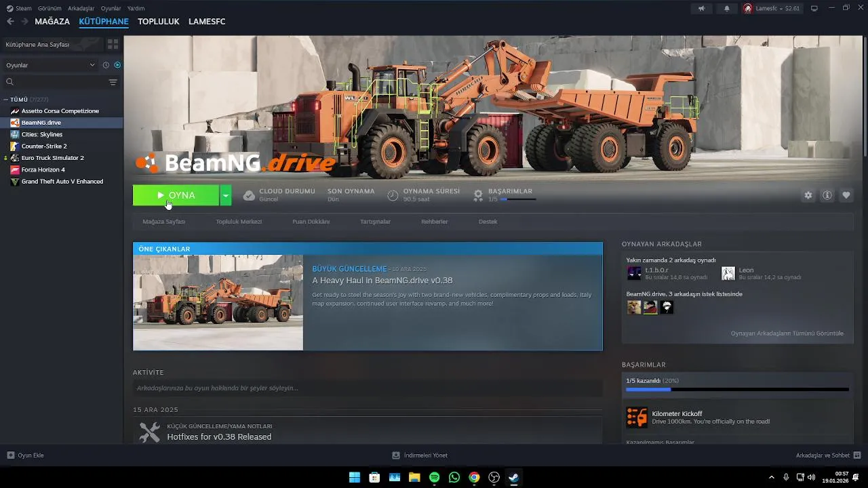868x488 pixels.
Task: Select Cities: Skylines in the library
Action: click(61, 134)
